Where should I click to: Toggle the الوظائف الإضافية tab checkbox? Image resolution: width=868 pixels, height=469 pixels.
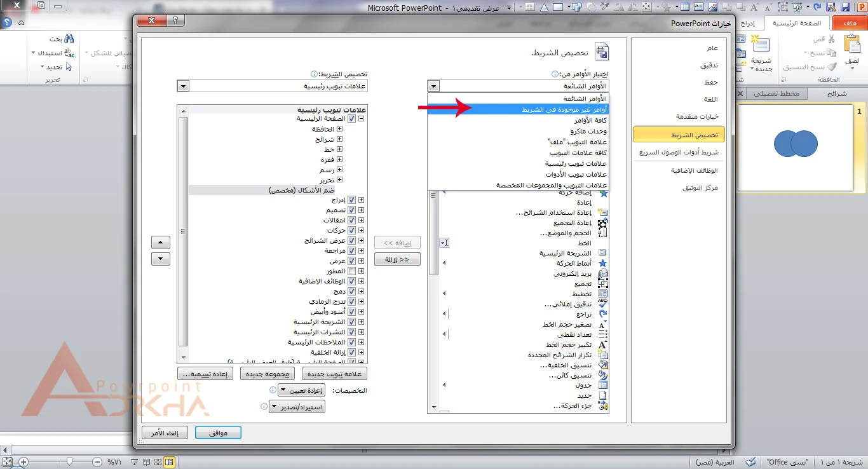[x=351, y=281]
